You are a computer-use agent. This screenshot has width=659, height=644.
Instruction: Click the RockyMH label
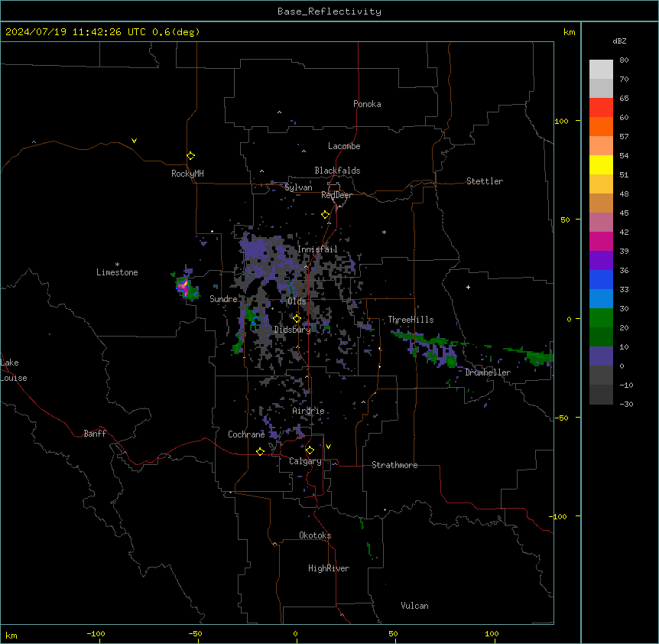point(187,174)
